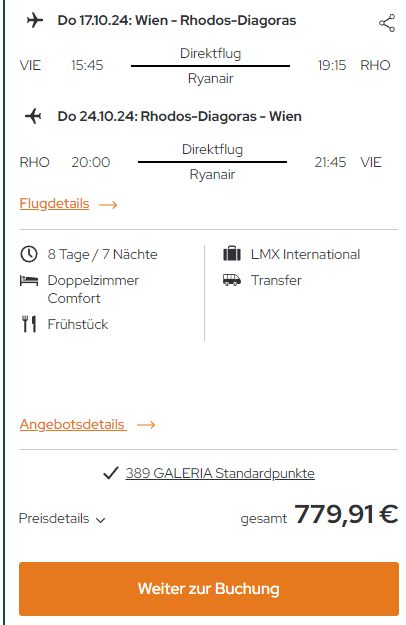Click the checkmark beside GALERIA Standardpunkte

pyautogui.click(x=111, y=473)
